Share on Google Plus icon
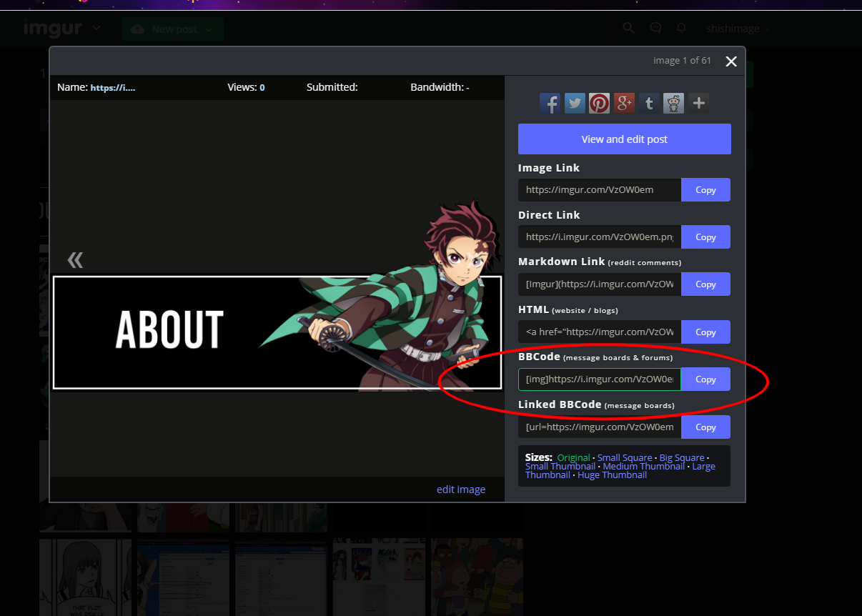Screen dimensions: 862x616 click(x=624, y=103)
